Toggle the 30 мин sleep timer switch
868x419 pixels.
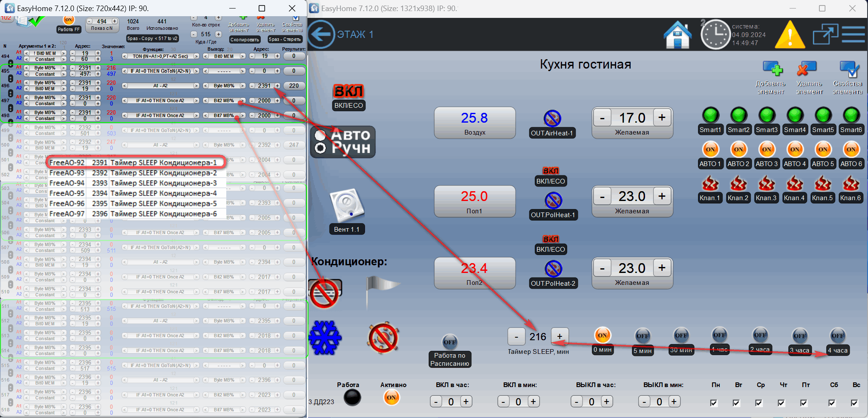point(681,336)
